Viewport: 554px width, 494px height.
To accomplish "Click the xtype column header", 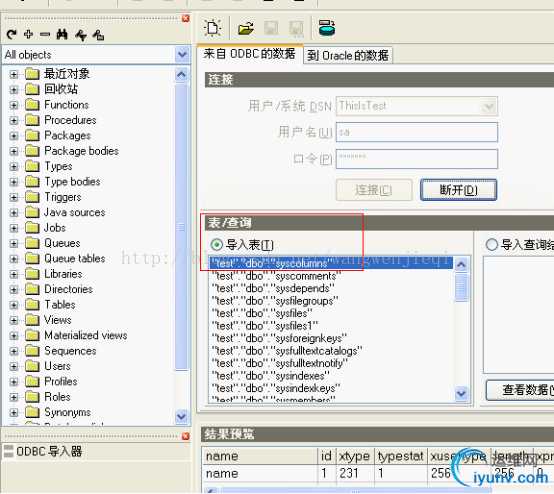I will click(355, 456).
